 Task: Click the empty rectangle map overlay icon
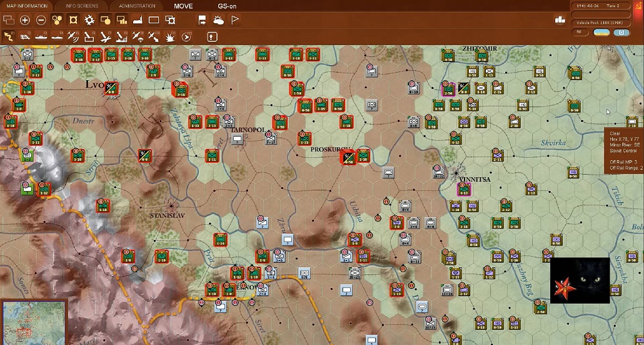coord(154,20)
